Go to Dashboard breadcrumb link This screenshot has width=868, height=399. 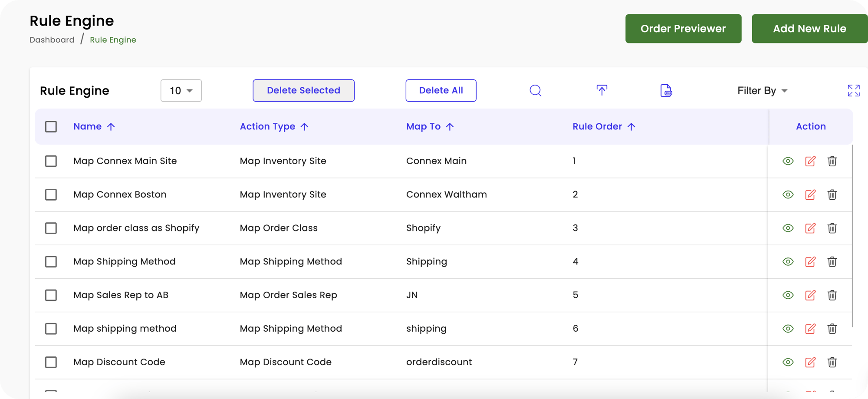pyautogui.click(x=52, y=40)
